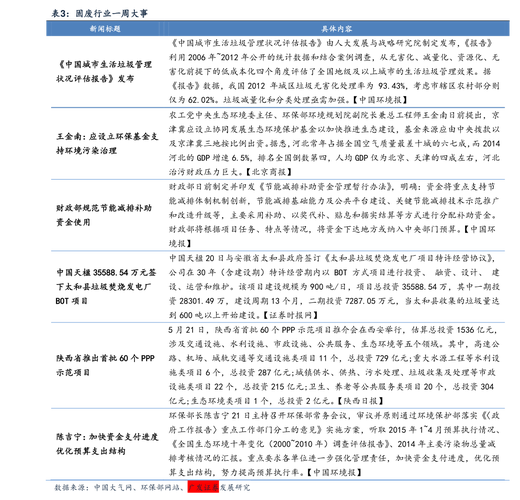The width and height of the screenshot is (520, 500).
Task: Click the headline 中国天楹35588.54万元签下太和县垃圾焚烧发电厂 BOT 项目
Action: (x=106, y=287)
